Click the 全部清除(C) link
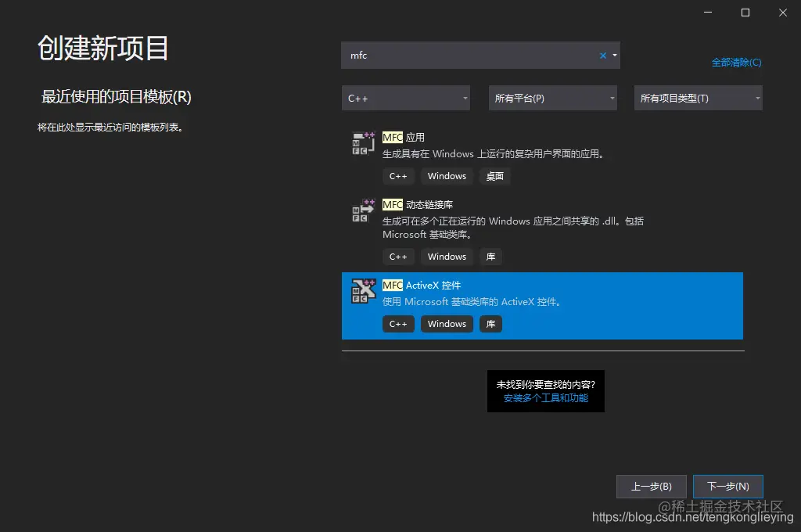This screenshot has width=801, height=532. [x=736, y=63]
